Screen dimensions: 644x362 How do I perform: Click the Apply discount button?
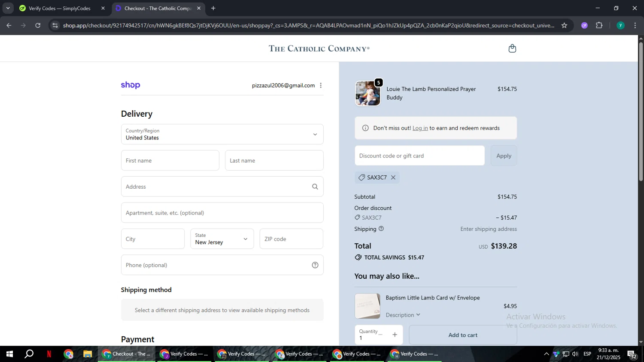pos(504,156)
